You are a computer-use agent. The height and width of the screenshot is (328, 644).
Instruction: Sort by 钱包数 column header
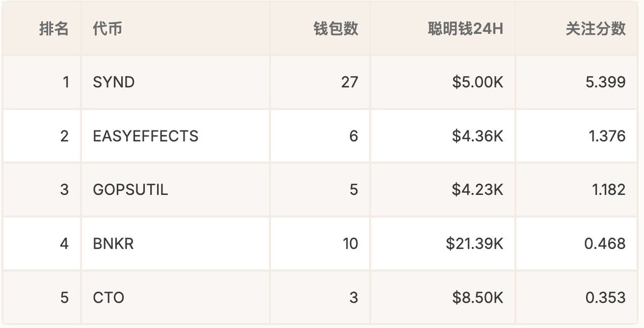coord(335,29)
